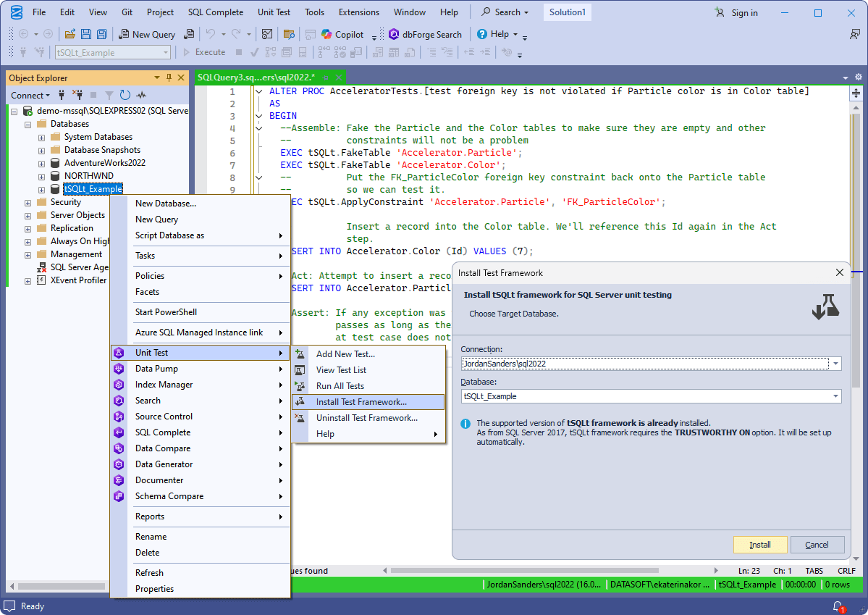868x615 pixels.
Task: Click the Search box in title bar
Action: pyautogui.click(x=505, y=12)
